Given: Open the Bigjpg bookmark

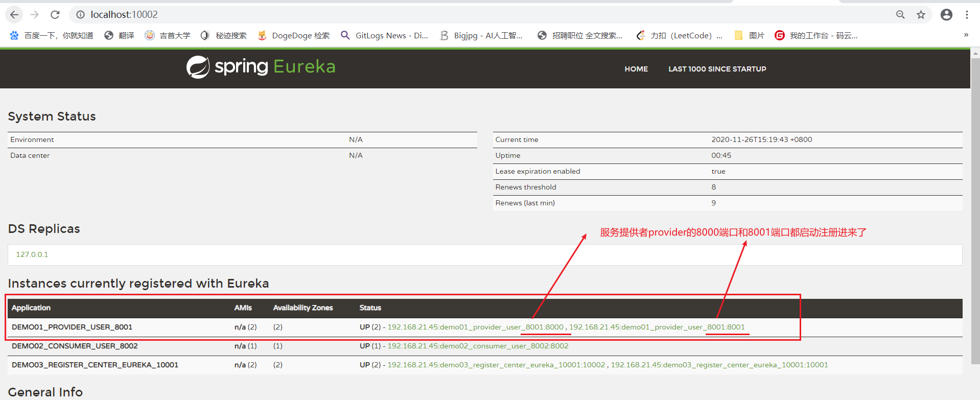Looking at the screenshot, I should (x=481, y=35).
